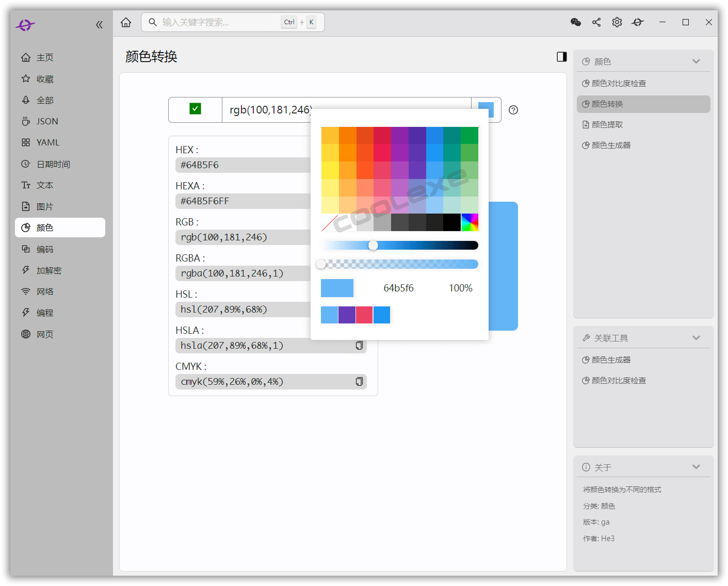The height and width of the screenshot is (586, 728).
Task: Copy the CMYK color value
Action: (359, 382)
